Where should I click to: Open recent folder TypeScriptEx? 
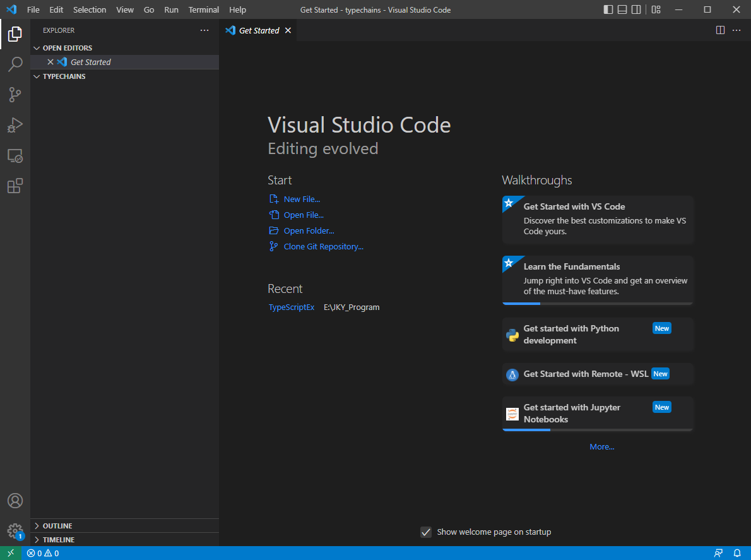click(x=291, y=307)
